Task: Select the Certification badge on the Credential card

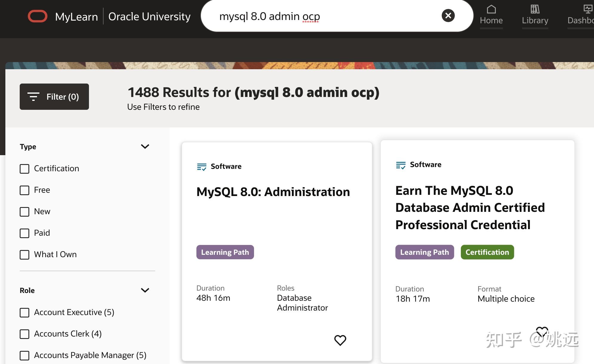Action: point(487,252)
